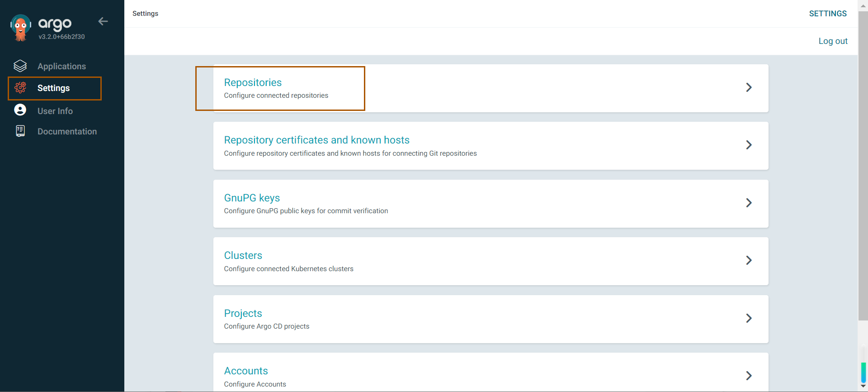Screen dimensions: 868x392
Task: Click the Applications layers icon
Action: tap(20, 66)
